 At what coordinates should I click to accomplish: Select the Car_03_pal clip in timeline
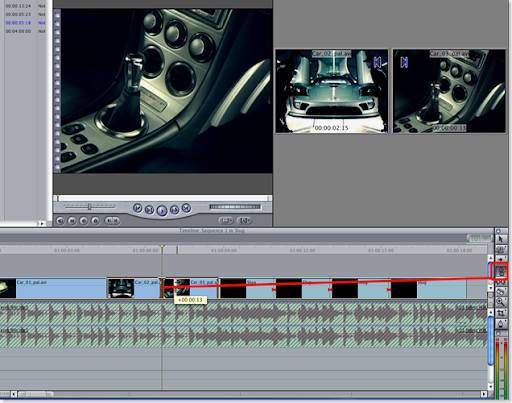point(192,288)
